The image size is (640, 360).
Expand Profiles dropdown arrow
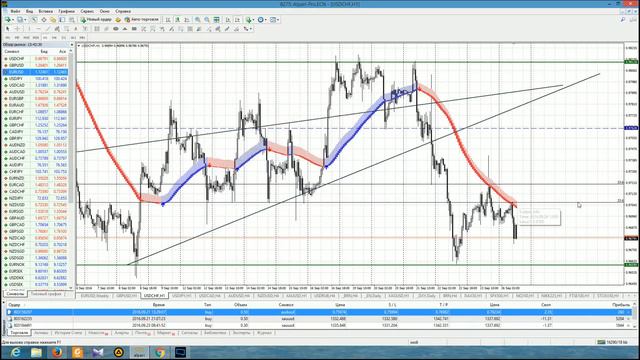(25, 20)
